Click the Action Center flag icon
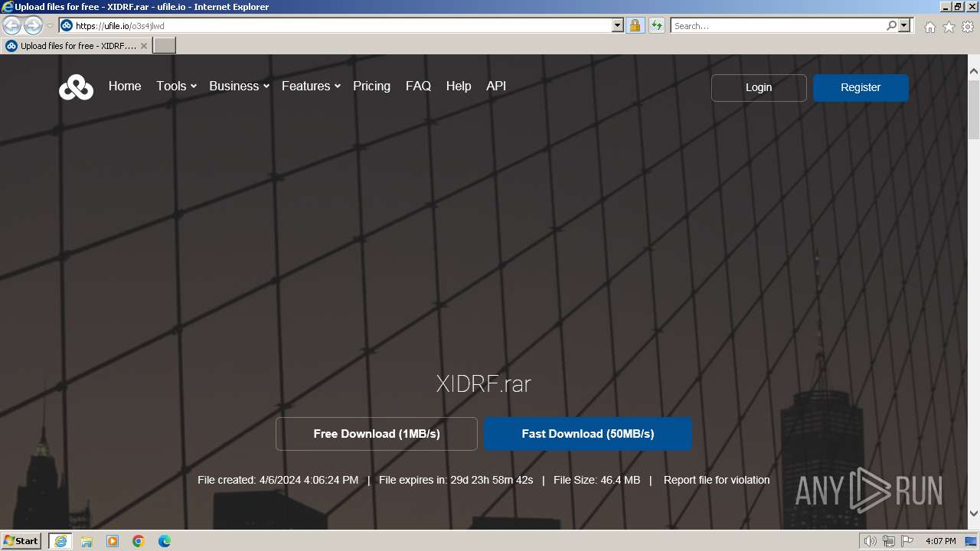This screenshot has width=980, height=551. pos(906,541)
